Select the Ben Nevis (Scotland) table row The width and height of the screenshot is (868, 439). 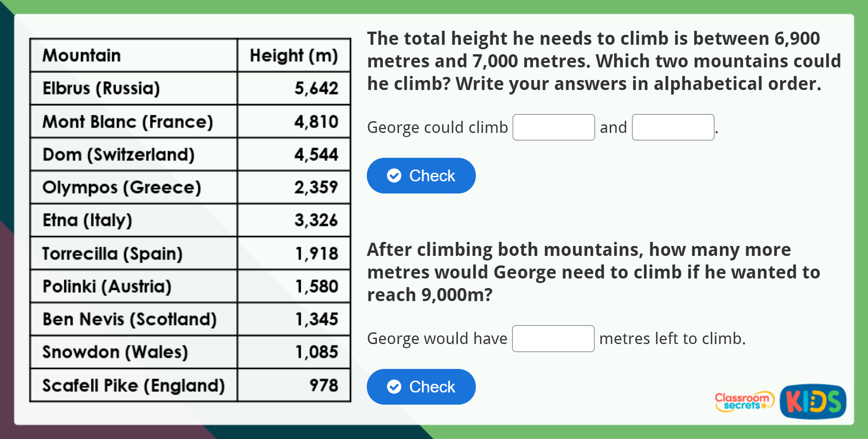pyautogui.click(x=190, y=319)
